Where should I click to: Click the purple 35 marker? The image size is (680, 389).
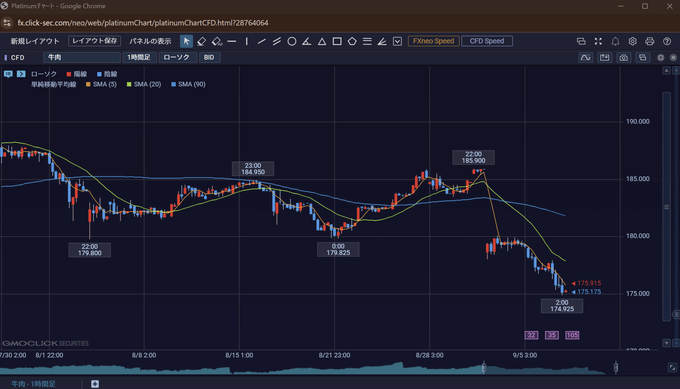(552, 335)
